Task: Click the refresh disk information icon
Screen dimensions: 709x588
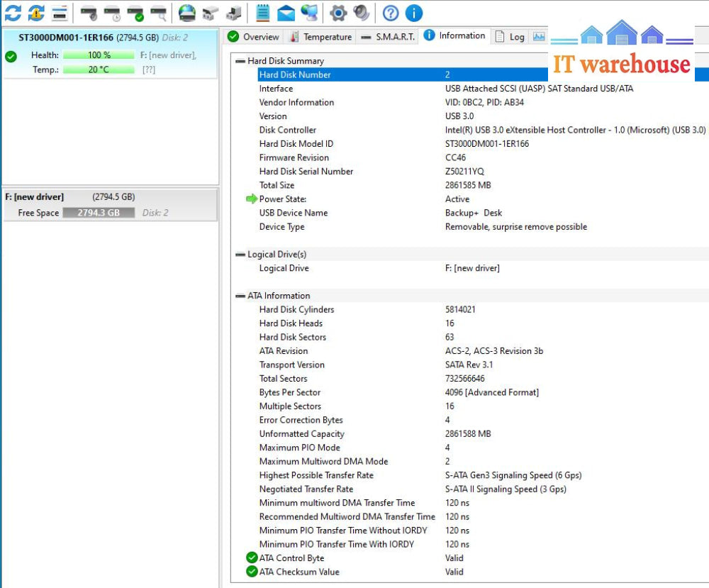Action: click(13, 13)
